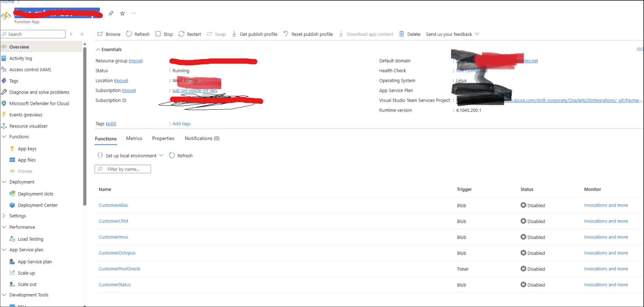Image resolution: width=644 pixels, height=307 pixels.
Task: Open Deployment Center from sidebar
Action: [38, 205]
